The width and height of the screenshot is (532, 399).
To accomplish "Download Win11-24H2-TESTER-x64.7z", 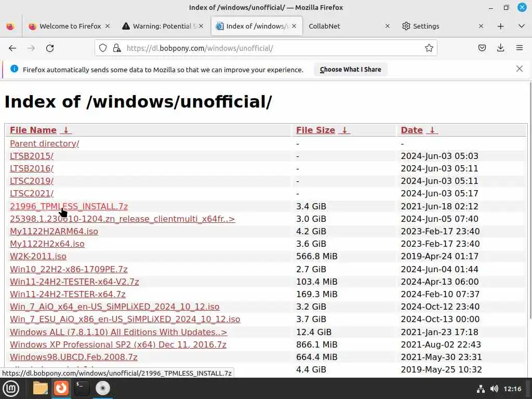I will 68,294.
